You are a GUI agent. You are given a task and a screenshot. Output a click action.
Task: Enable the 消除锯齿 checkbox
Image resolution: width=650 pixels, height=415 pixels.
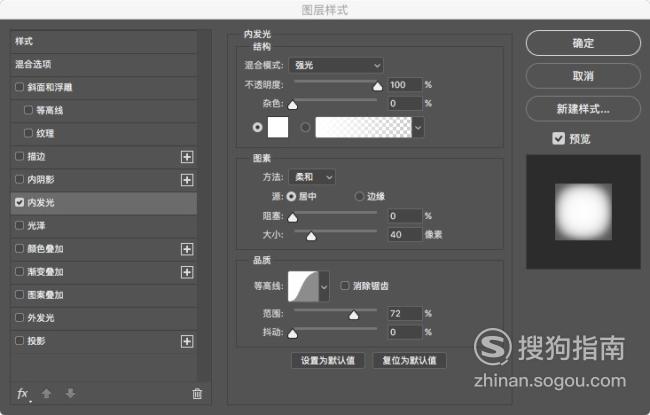click(344, 285)
